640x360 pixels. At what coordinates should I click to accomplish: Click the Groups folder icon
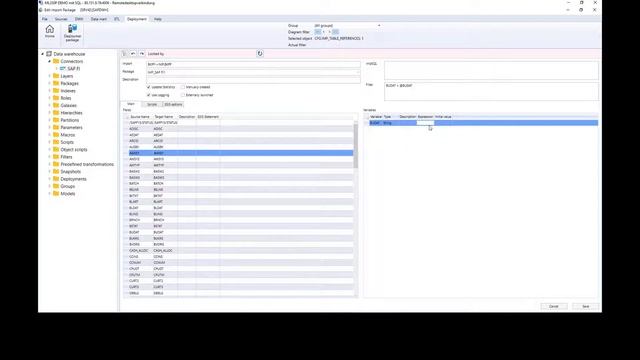coord(56,186)
